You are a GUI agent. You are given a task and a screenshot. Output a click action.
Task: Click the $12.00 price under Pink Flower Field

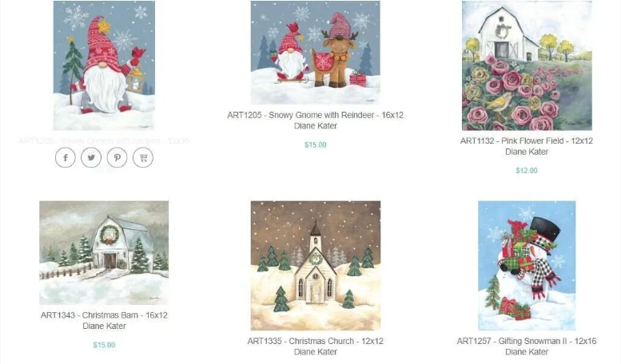pyautogui.click(x=527, y=171)
